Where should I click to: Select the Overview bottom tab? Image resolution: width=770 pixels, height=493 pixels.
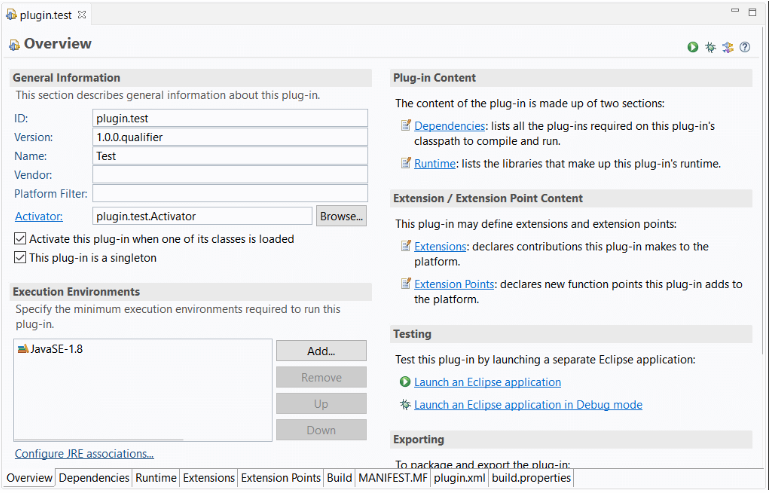coord(29,478)
